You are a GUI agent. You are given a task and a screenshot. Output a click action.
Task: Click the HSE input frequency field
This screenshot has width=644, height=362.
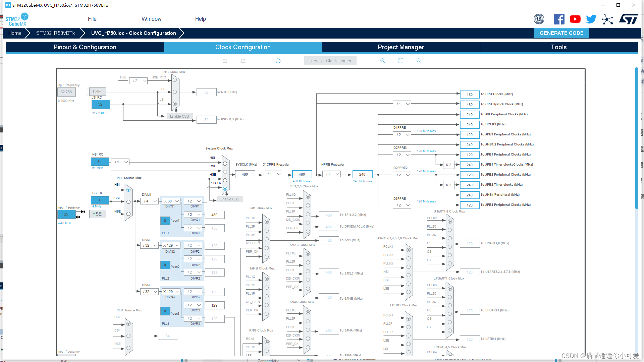pos(66,214)
